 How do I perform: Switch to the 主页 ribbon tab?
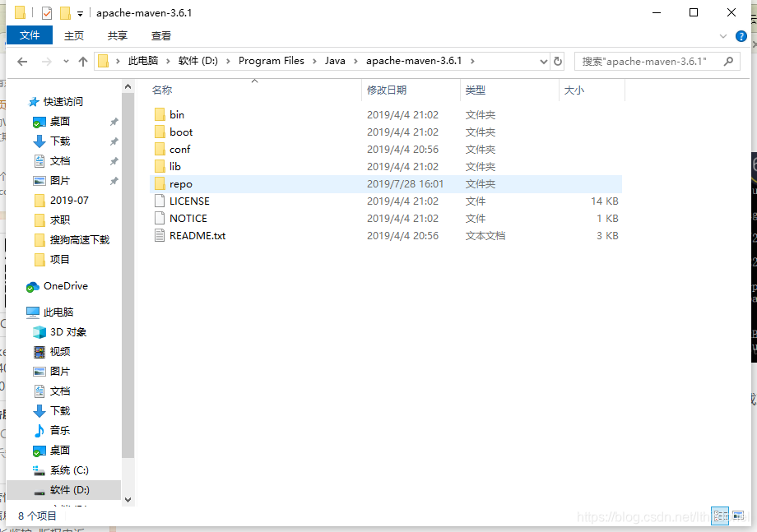pyautogui.click(x=74, y=35)
